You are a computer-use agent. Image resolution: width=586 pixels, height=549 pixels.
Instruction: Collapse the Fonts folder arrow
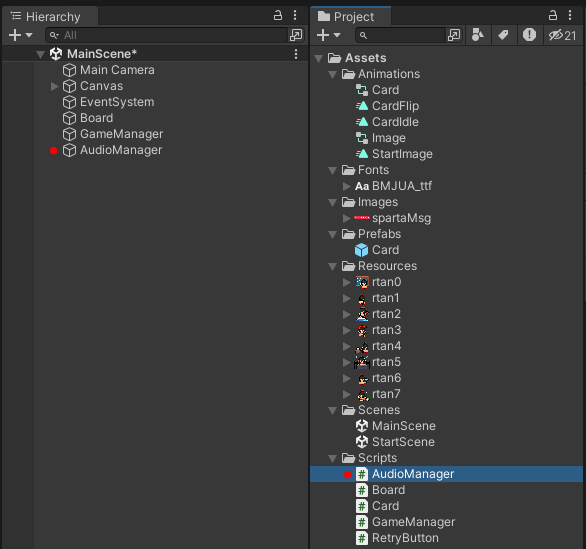point(333,171)
